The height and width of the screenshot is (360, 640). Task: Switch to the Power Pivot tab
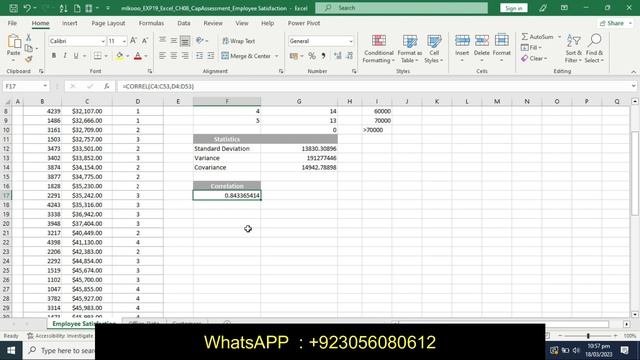(304, 23)
